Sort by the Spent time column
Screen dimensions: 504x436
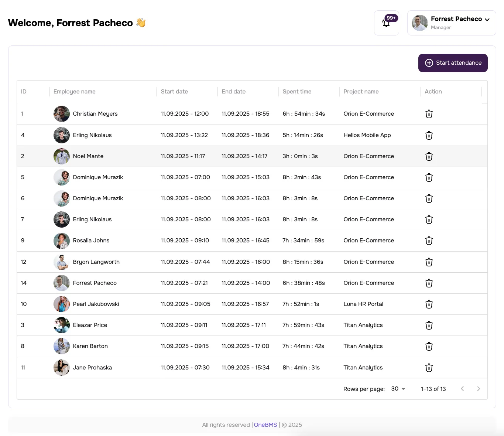[x=297, y=91]
